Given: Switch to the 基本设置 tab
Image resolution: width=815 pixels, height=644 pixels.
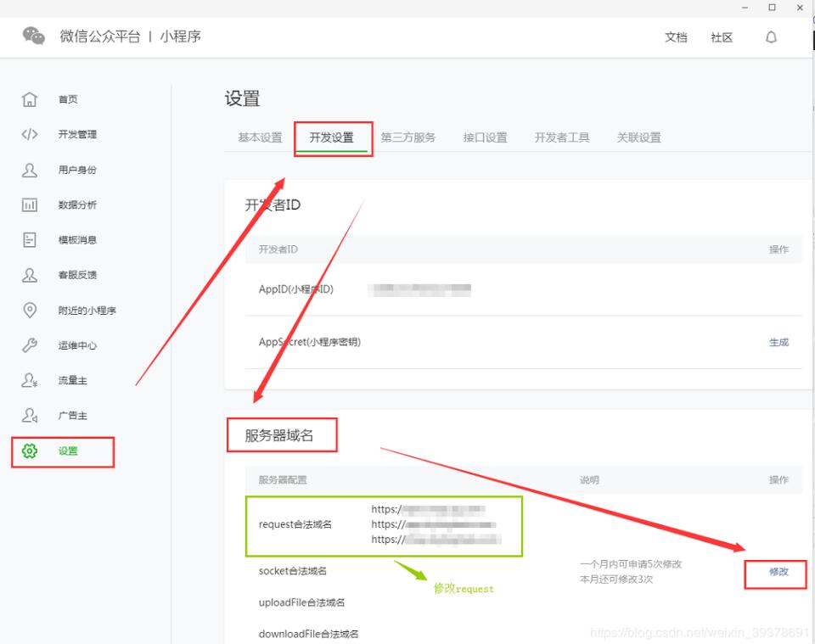Looking at the screenshot, I should coord(260,137).
